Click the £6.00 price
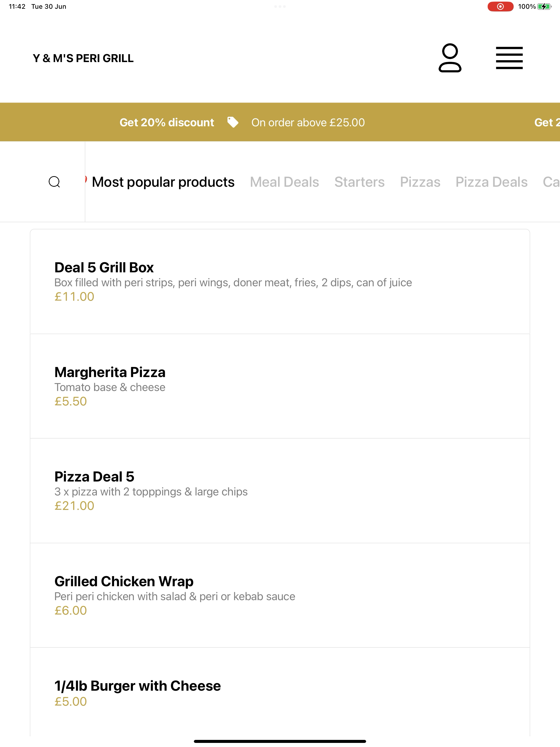Image resolution: width=560 pixels, height=747 pixels. (x=71, y=610)
